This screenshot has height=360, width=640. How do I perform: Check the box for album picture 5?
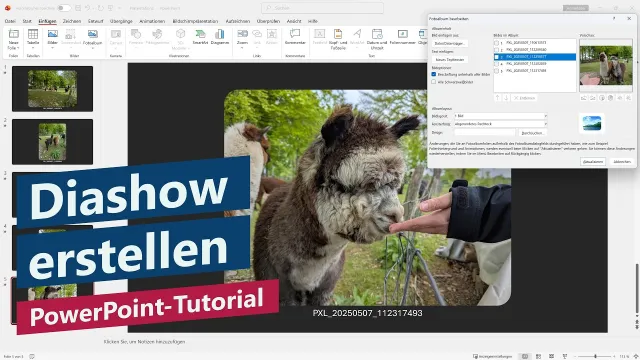click(x=497, y=71)
